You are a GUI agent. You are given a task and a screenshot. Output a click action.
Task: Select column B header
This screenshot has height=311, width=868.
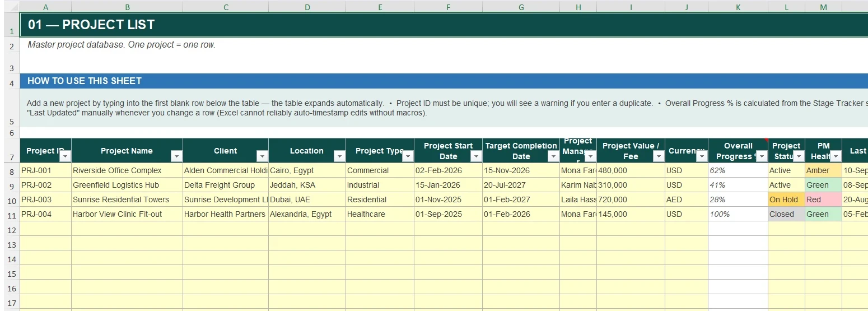pos(127,7)
